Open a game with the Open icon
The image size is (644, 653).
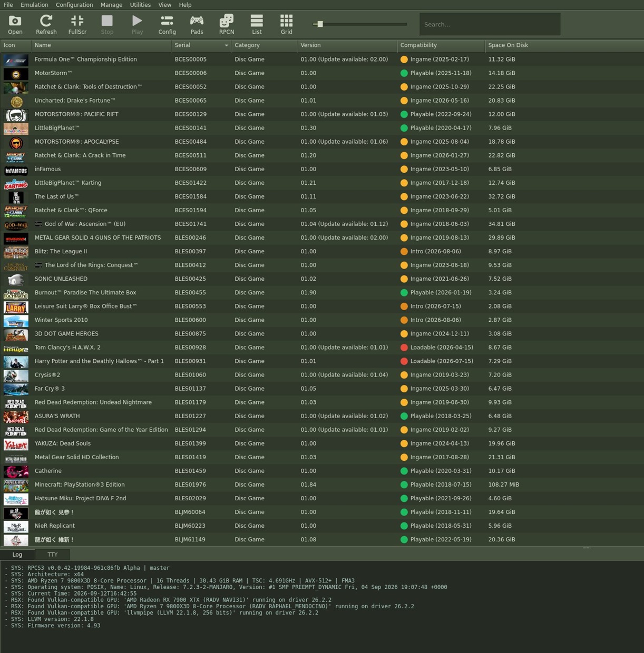[15, 24]
